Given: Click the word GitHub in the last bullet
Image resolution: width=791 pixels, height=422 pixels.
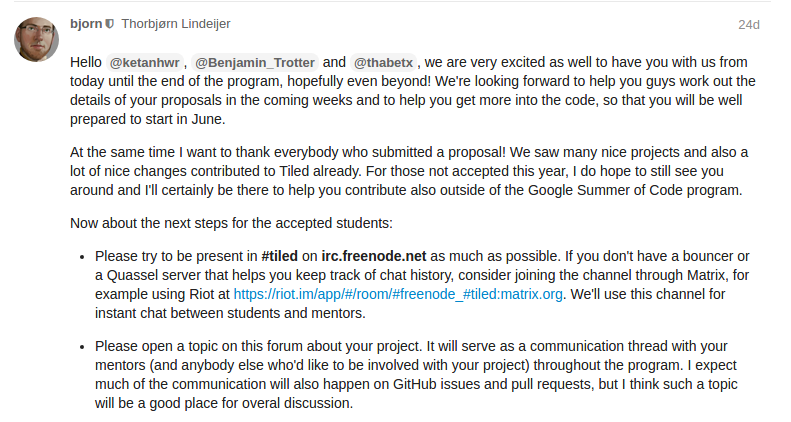Looking at the screenshot, I should 415,384.
